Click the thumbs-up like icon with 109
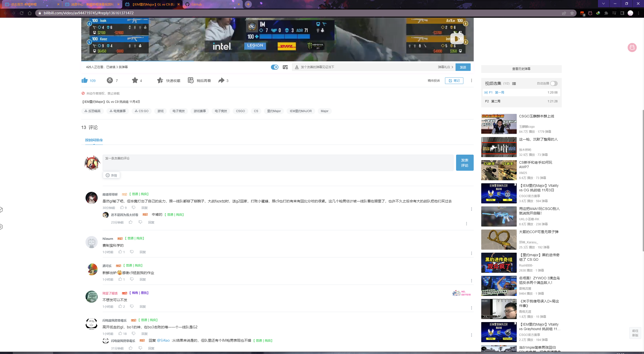This screenshot has width=644, height=354. [85, 80]
